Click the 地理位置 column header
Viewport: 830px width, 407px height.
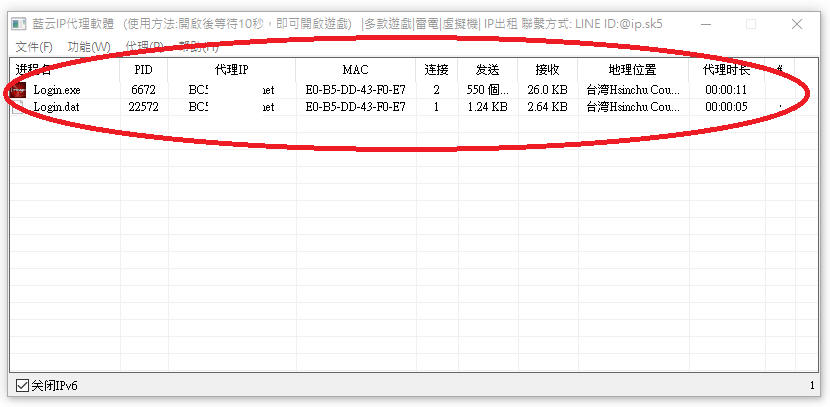[x=633, y=69]
